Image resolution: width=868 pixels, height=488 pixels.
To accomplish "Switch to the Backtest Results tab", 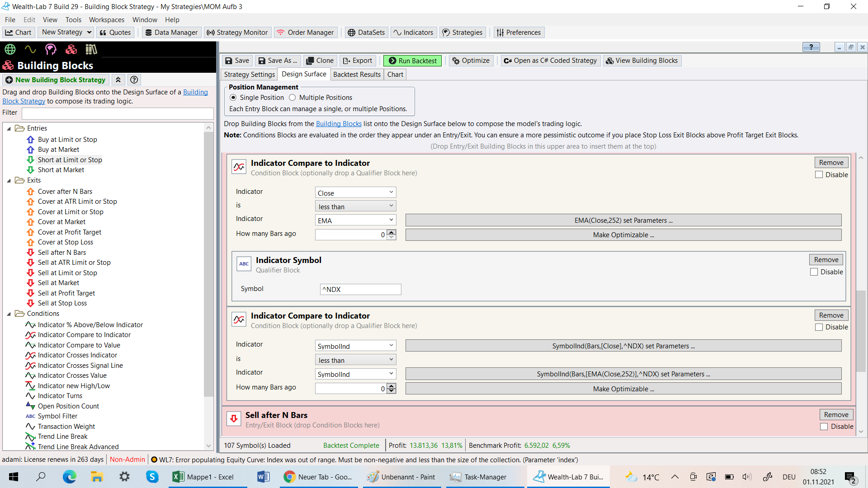I will click(357, 75).
